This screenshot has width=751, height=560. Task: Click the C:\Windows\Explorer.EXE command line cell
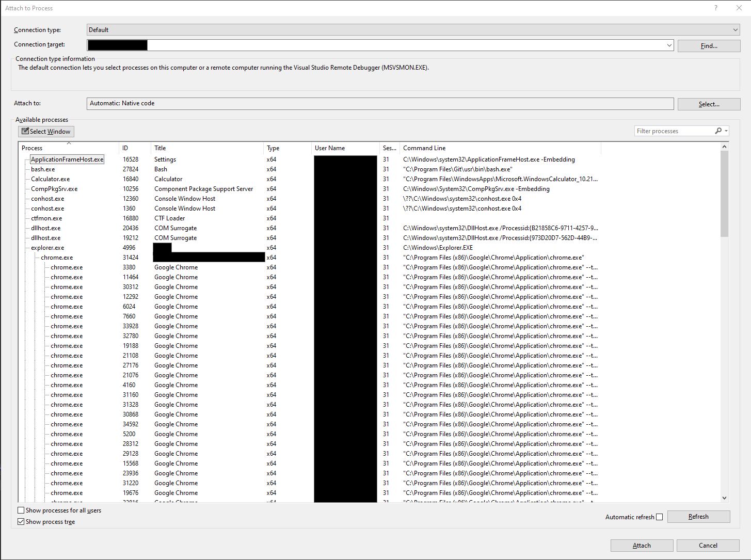[x=438, y=248]
